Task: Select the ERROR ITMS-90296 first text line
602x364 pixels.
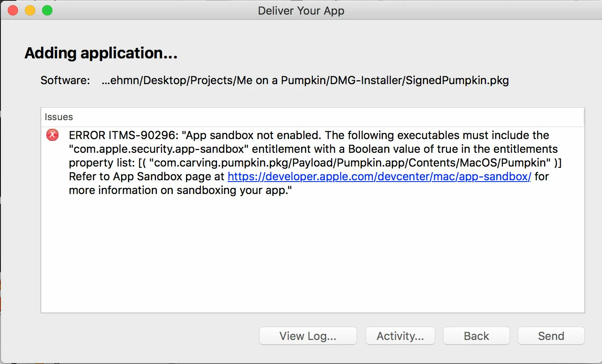Action: tap(309, 135)
